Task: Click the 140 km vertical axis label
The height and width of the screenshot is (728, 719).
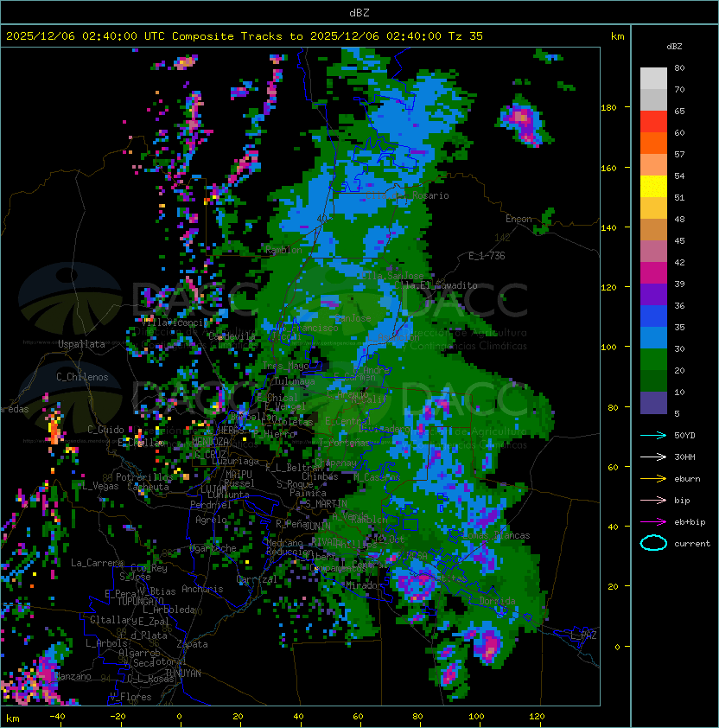Action: (x=608, y=227)
